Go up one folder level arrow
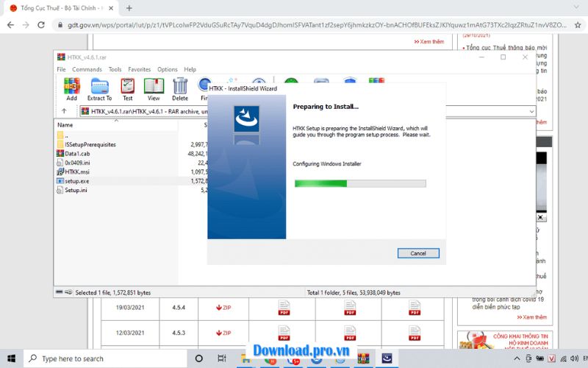 click(65, 111)
